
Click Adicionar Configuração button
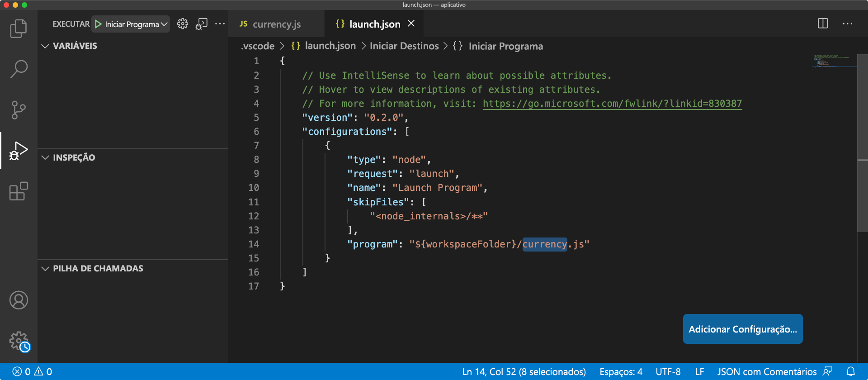click(743, 329)
